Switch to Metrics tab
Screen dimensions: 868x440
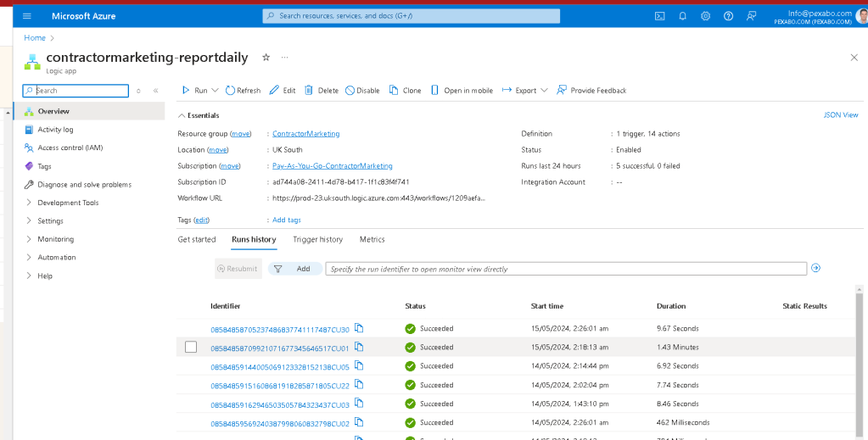(x=372, y=240)
